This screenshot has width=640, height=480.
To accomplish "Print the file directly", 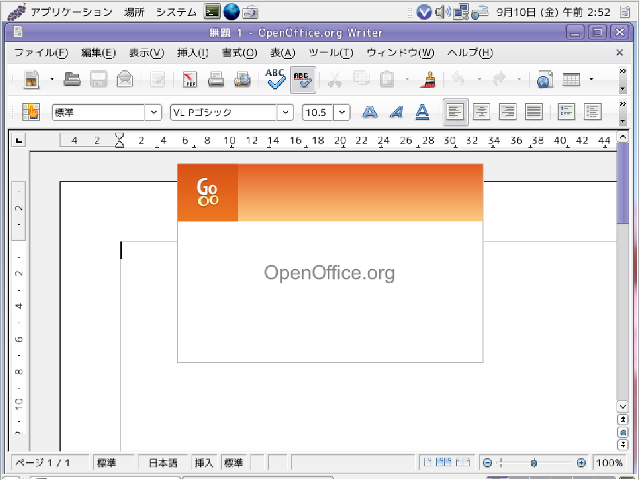I will [x=216, y=79].
